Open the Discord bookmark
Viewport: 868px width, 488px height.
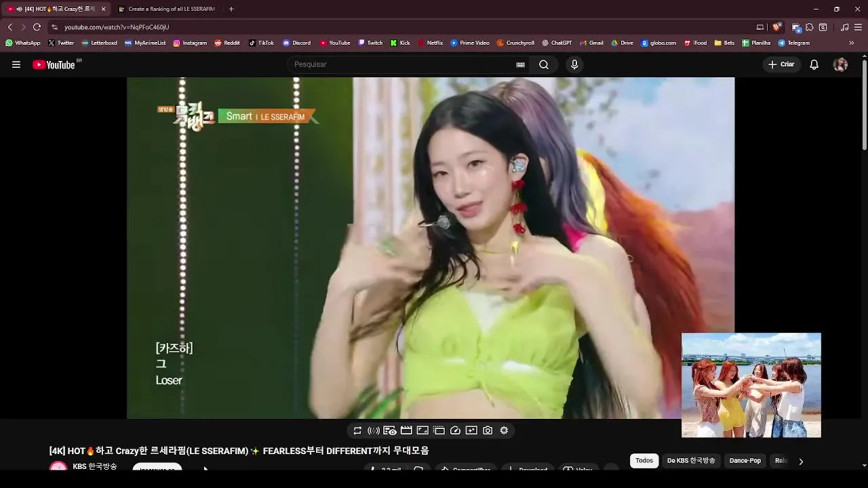pos(296,43)
